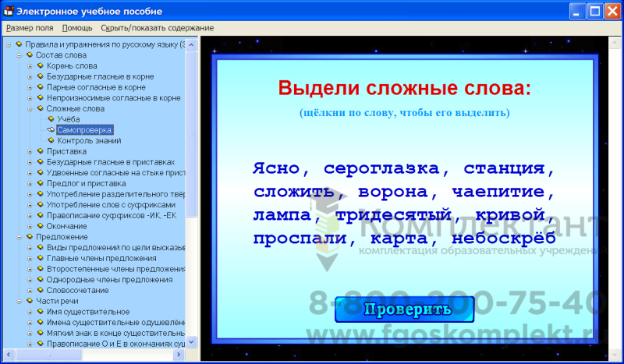Select the word ворона
624x364 pixels.
click(392, 193)
